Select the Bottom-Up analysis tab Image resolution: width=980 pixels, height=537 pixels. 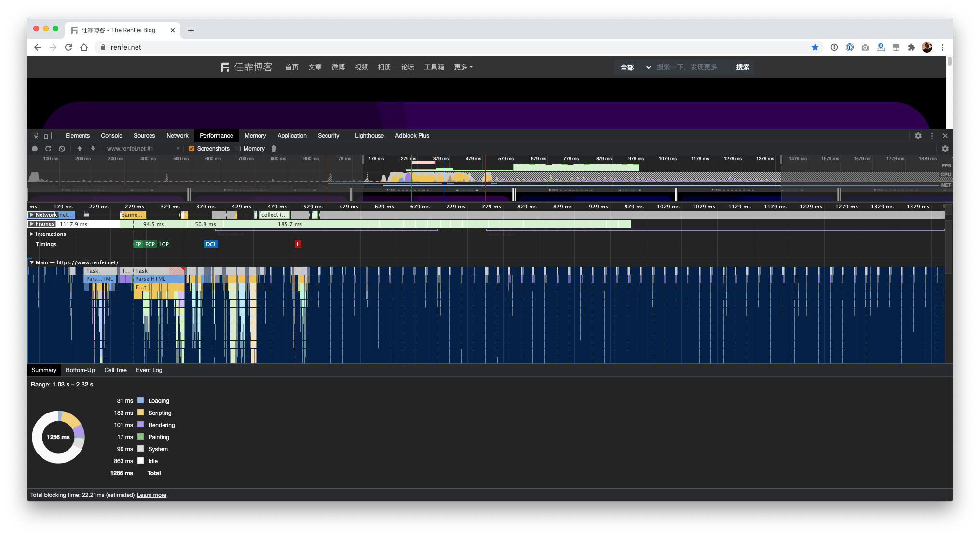point(80,370)
